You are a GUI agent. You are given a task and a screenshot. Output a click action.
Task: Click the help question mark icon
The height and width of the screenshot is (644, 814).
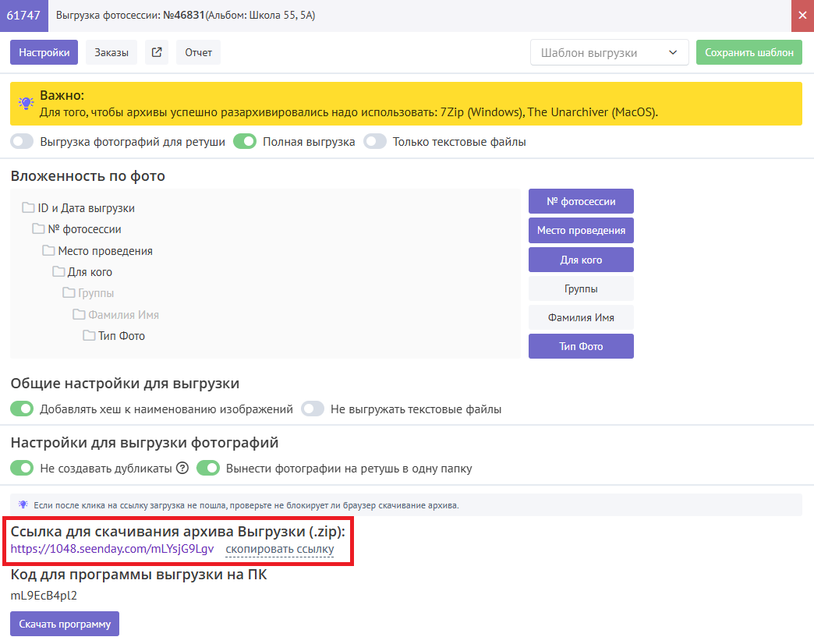click(182, 469)
